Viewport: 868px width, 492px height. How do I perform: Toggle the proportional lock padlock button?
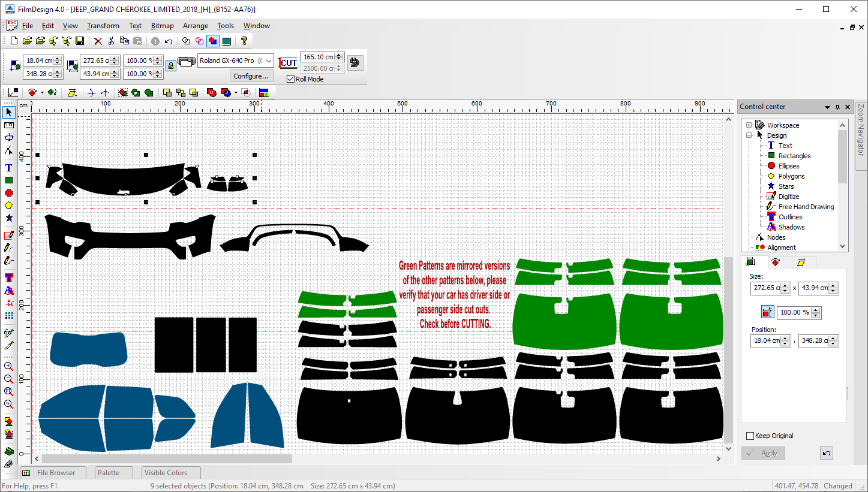(171, 65)
